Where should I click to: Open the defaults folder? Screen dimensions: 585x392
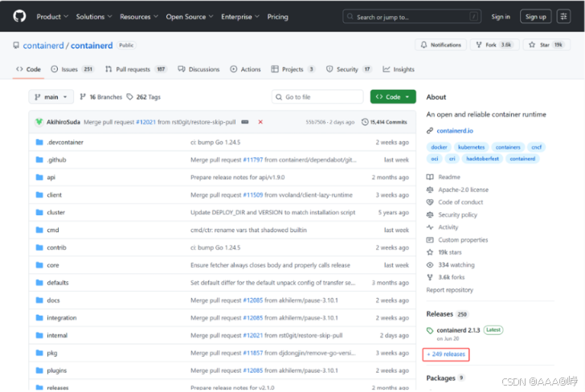point(58,282)
